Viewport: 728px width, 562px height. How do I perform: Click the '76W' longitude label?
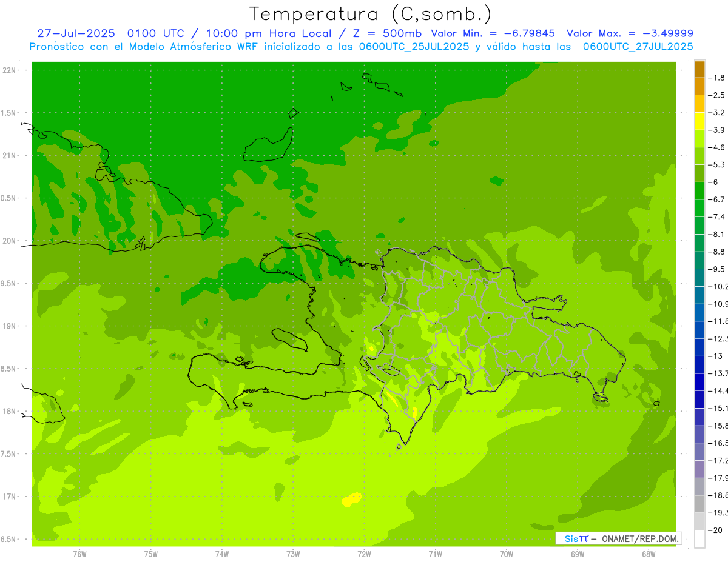79,554
